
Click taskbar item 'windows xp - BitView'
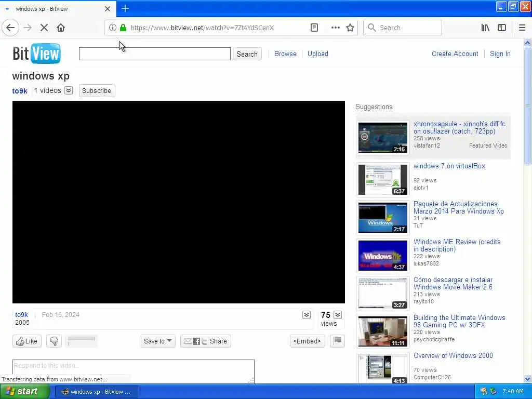point(97,392)
